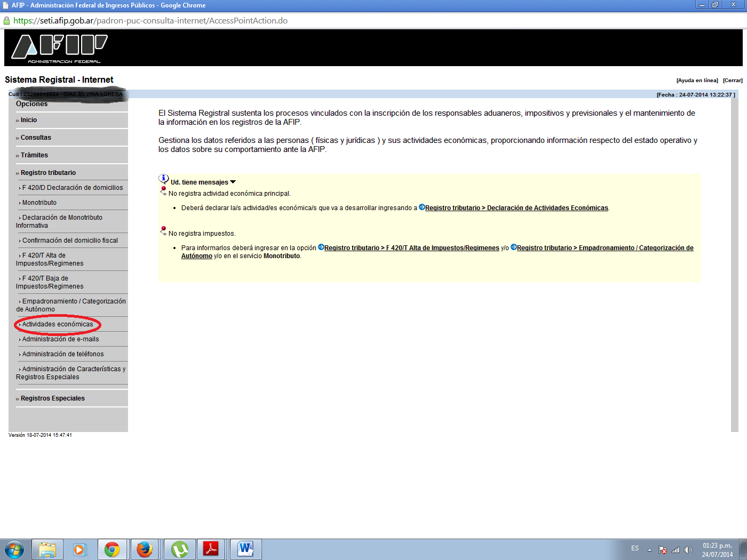Screen dimensions: 747x560
Task: Click the info icon beside Ud. tiene mensajes
Action: click(x=164, y=179)
